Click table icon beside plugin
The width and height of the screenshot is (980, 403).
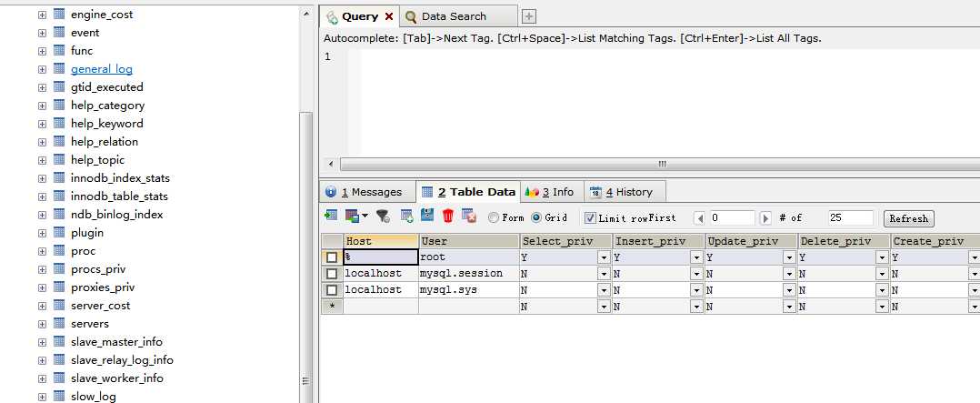pyautogui.click(x=59, y=232)
